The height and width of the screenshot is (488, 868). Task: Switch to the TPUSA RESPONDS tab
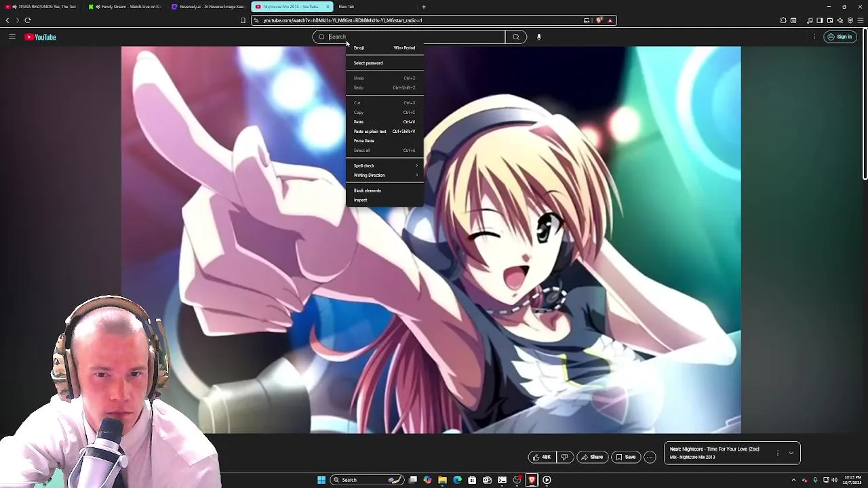[x=42, y=7]
